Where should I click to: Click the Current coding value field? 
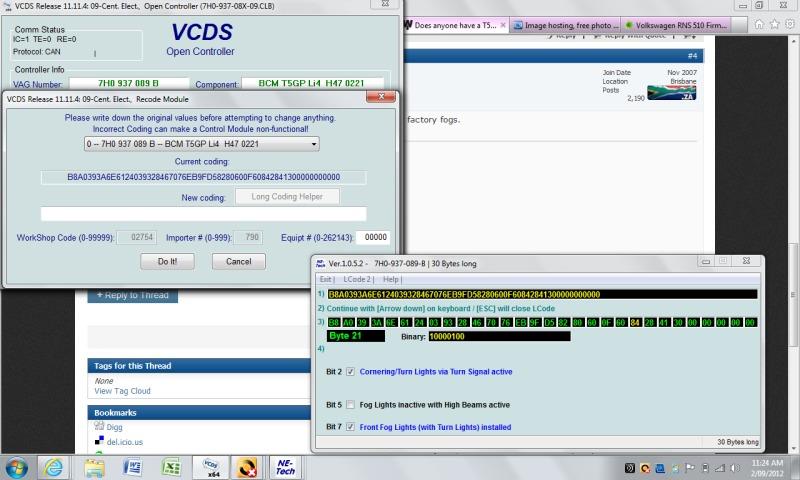203,177
